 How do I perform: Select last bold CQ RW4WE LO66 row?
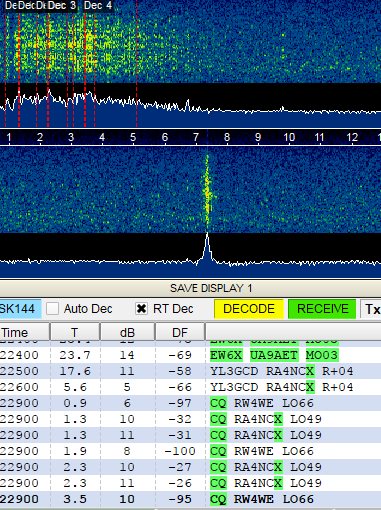point(190,499)
